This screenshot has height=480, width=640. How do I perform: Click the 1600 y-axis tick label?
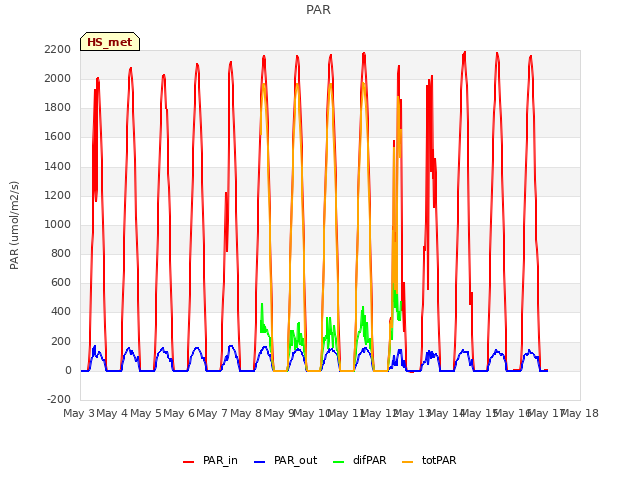pyautogui.click(x=58, y=137)
